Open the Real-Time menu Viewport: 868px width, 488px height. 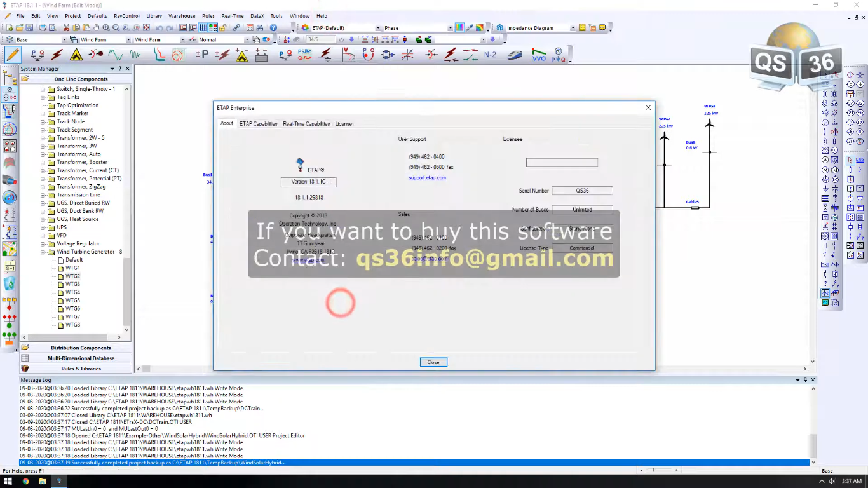232,16
